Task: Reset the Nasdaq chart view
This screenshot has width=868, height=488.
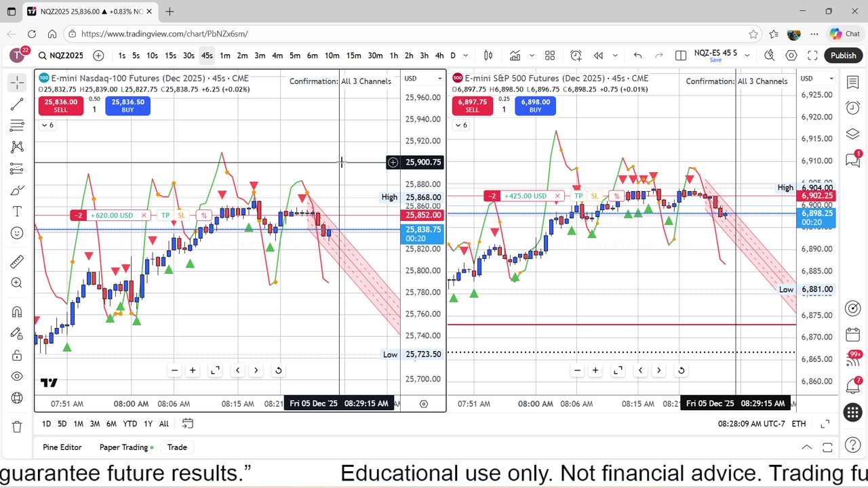Action: point(278,370)
